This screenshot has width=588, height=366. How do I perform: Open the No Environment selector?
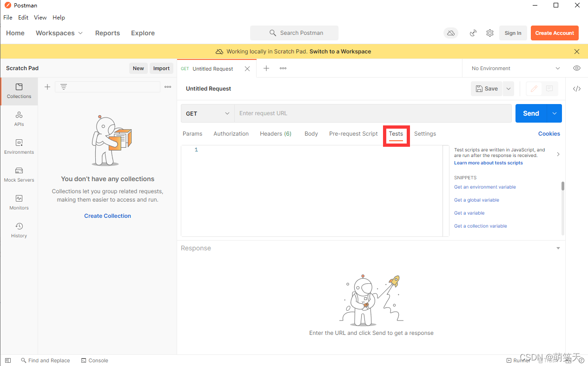(515, 68)
